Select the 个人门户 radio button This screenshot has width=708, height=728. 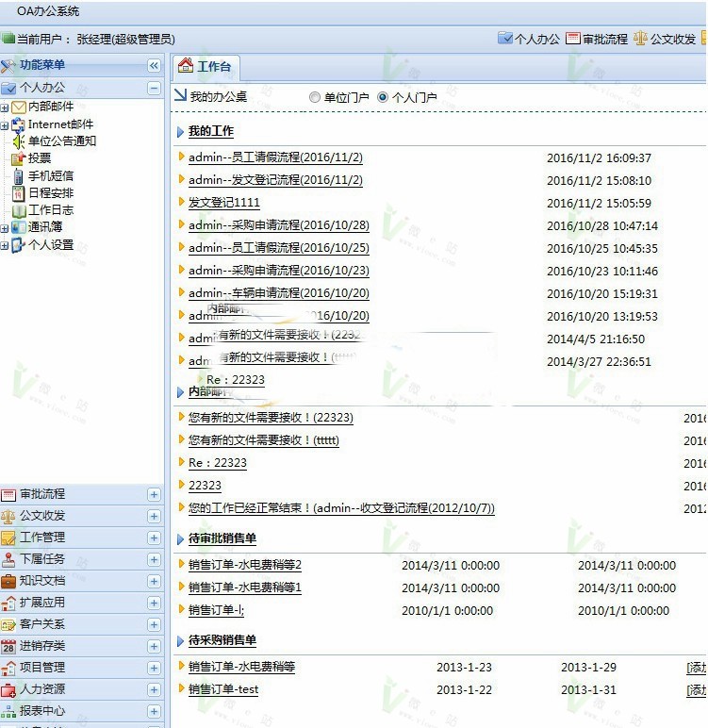click(383, 97)
